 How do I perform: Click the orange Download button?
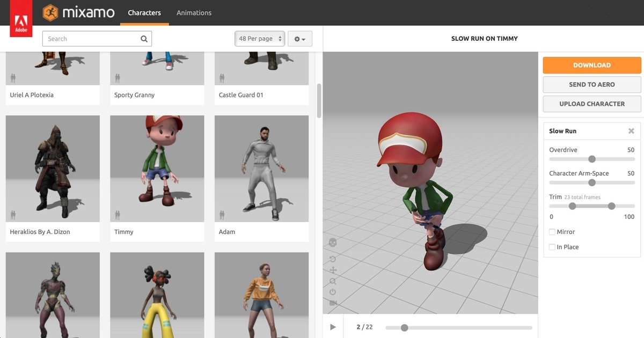592,65
